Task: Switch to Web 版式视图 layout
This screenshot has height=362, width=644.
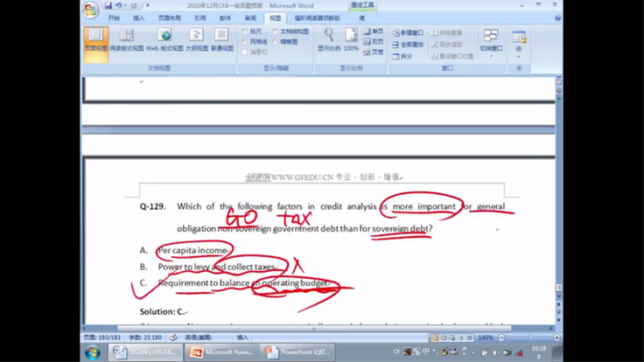Action: coord(164,40)
